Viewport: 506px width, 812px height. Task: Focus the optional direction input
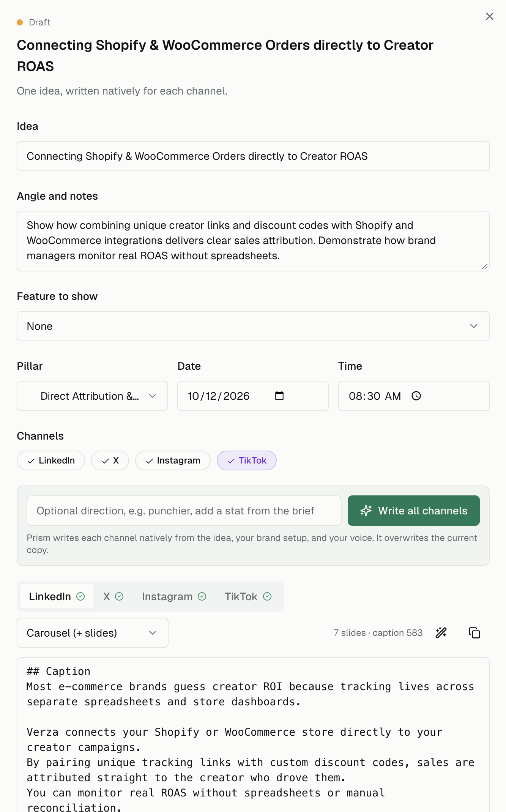[x=184, y=511]
